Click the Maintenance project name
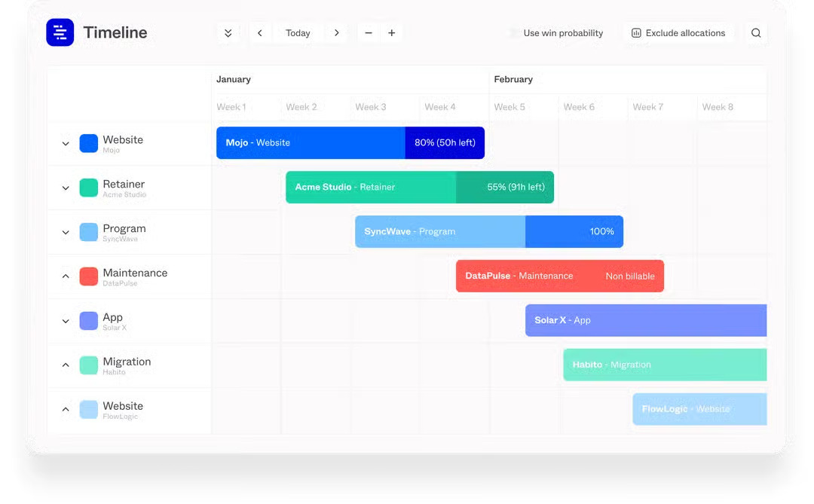 [x=135, y=273]
